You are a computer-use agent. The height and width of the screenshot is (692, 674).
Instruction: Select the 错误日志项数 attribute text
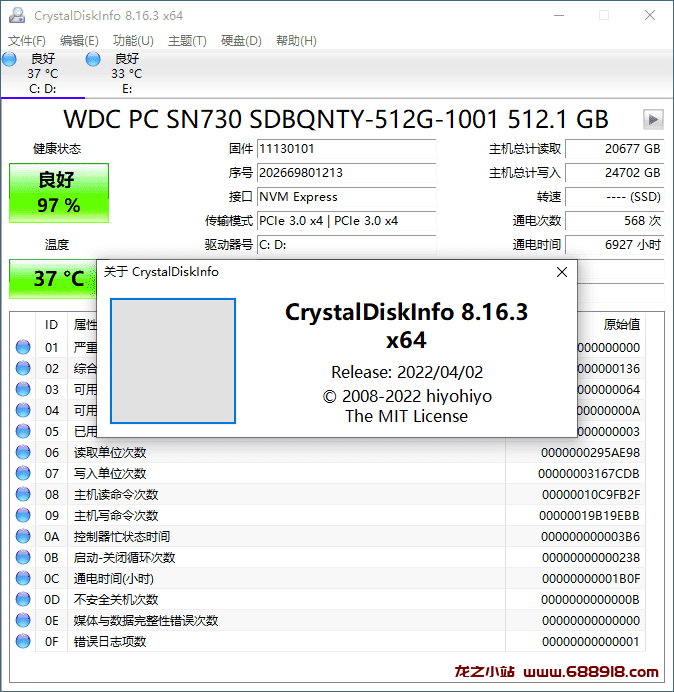click(110, 642)
